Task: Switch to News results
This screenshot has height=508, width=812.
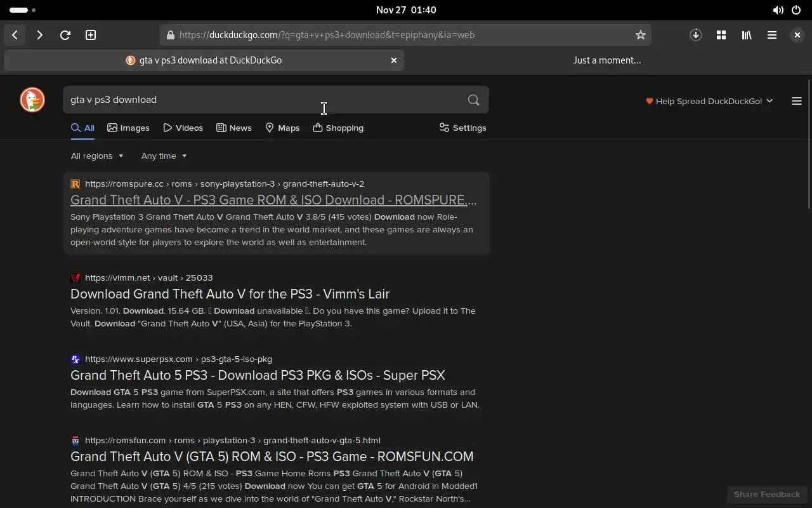Action: click(x=233, y=128)
